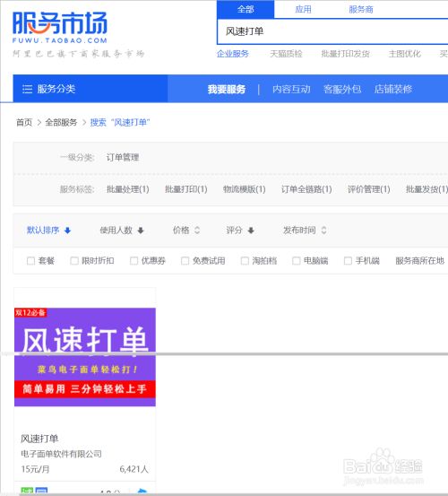Click the 价格 sort arrows icon
This screenshot has width=448, height=496.
click(x=197, y=230)
